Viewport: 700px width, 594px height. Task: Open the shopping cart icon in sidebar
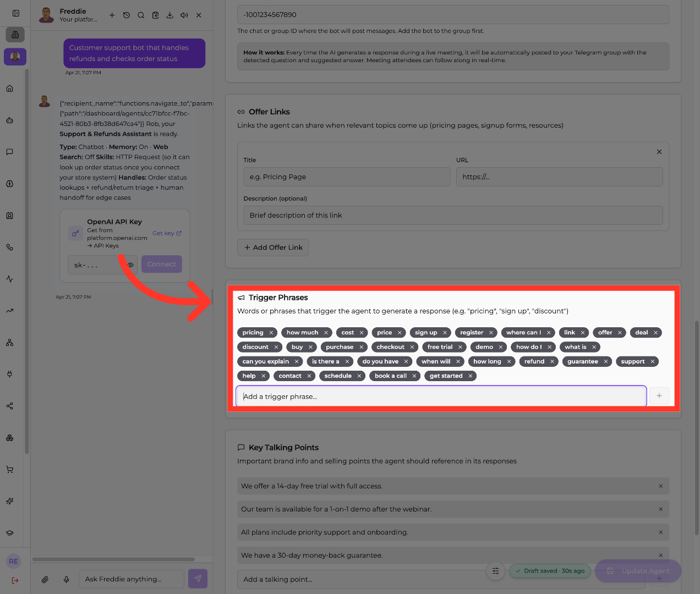[x=10, y=470]
